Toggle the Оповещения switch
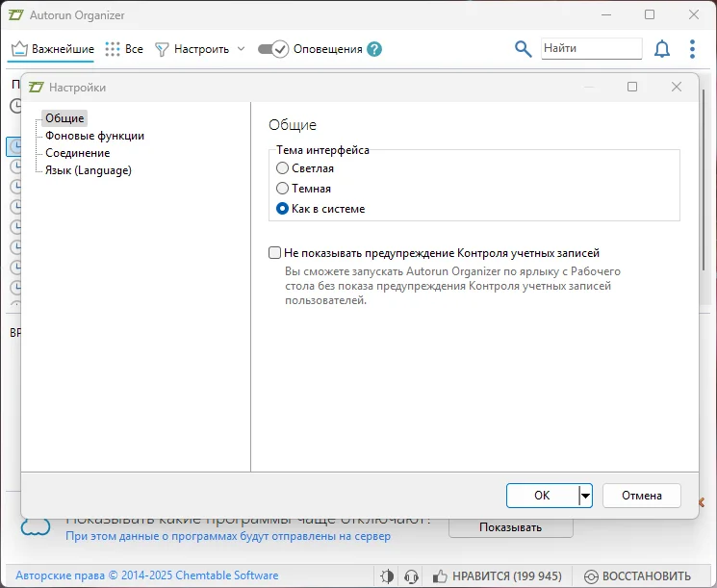The image size is (717, 588). coord(273,49)
